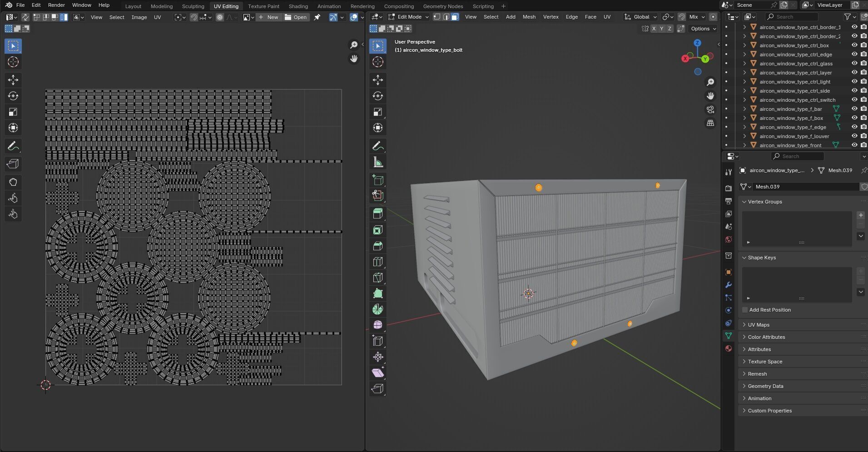The width and height of the screenshot is (868, 452).
Task: Select the Shrink/Fatten tool
Action: 378,357
